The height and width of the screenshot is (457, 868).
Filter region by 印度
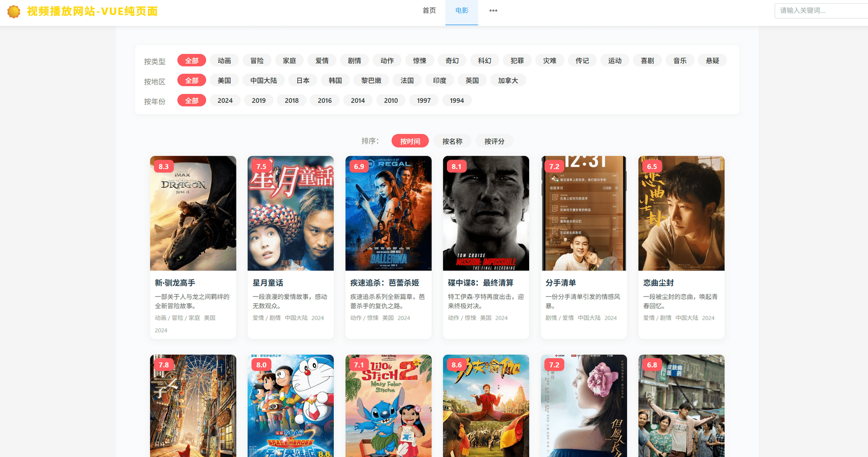coord(440,81)
